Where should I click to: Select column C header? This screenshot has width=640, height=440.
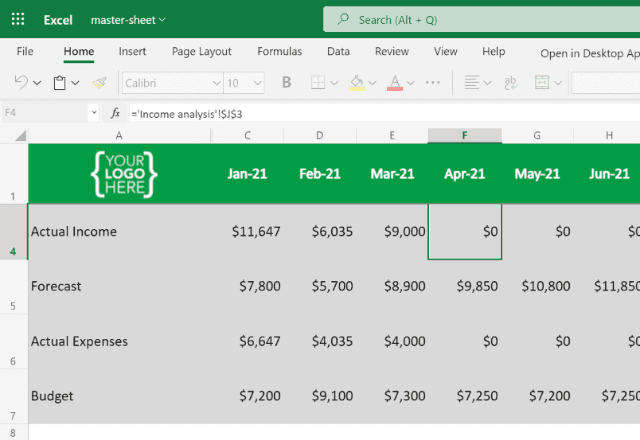click(247, 136)
